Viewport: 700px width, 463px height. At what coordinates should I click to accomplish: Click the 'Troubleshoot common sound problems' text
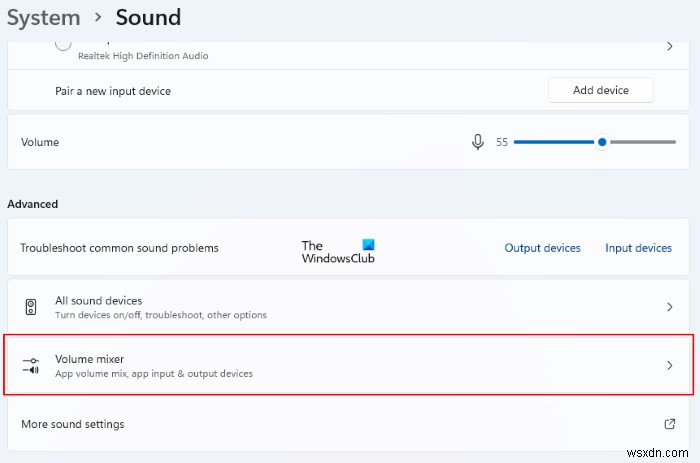coord(119,248)
